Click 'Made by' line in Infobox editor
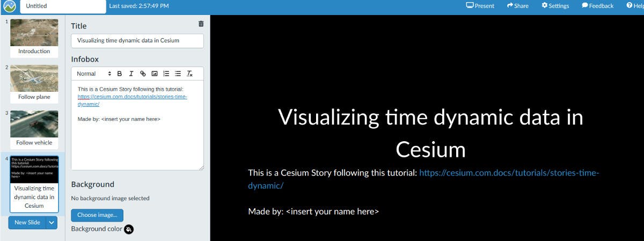This screenshot has height=241, width=644. 119,119
